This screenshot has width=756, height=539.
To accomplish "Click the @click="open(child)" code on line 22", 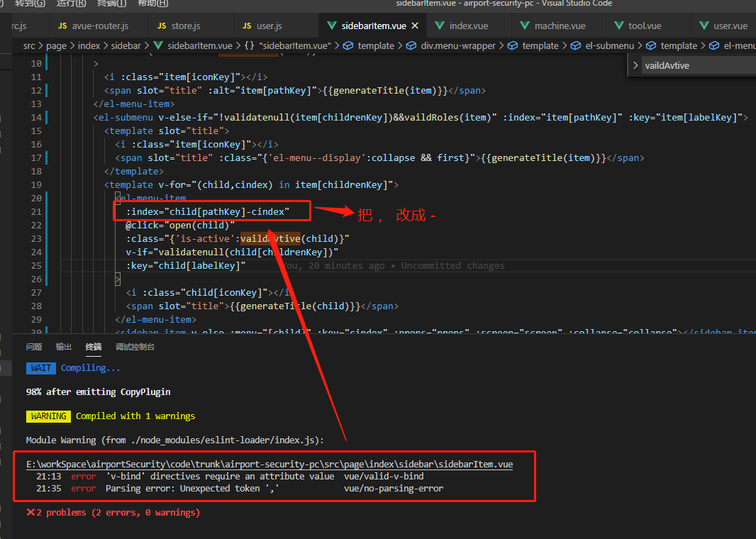I will click(x=180, y=225).
